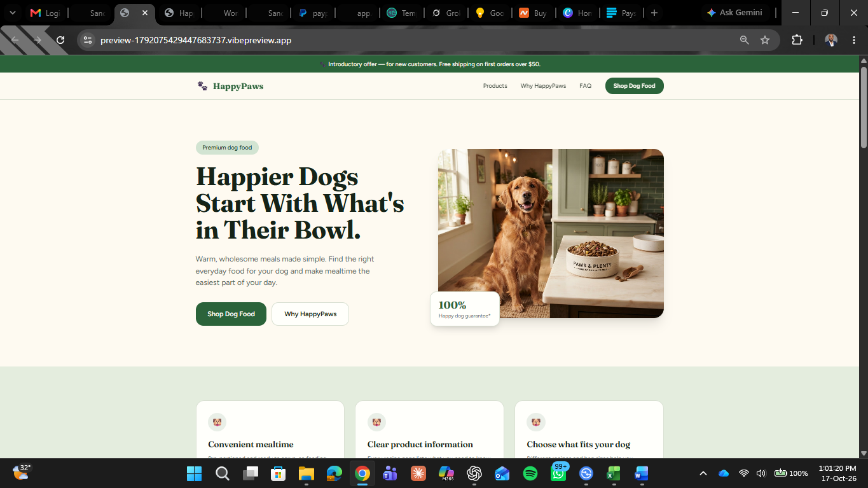Click the Ask Gemini button
The width and height of the screenshot is (868, 488).
(734, 13)
